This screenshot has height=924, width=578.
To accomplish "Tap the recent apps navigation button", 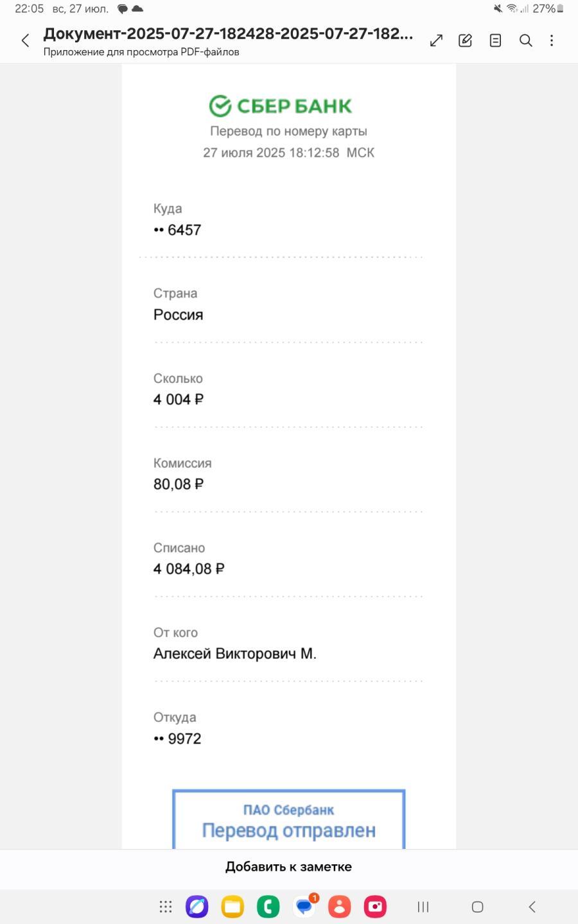I will point(423,907).
